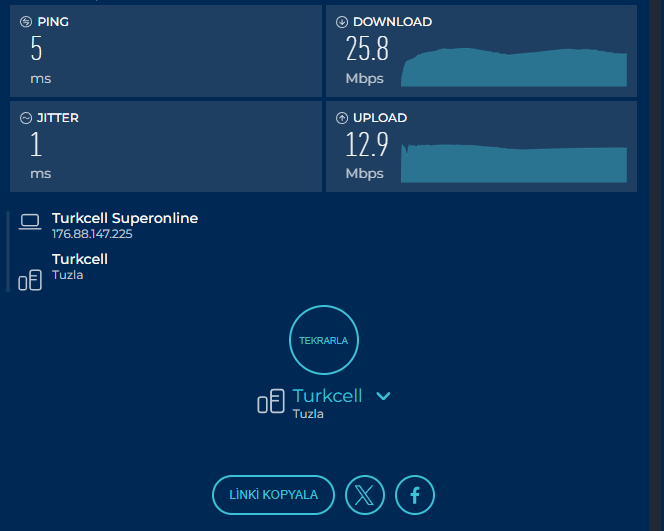Click the 25.8 download speed value

pyautogui.click(x=367, y=48)
